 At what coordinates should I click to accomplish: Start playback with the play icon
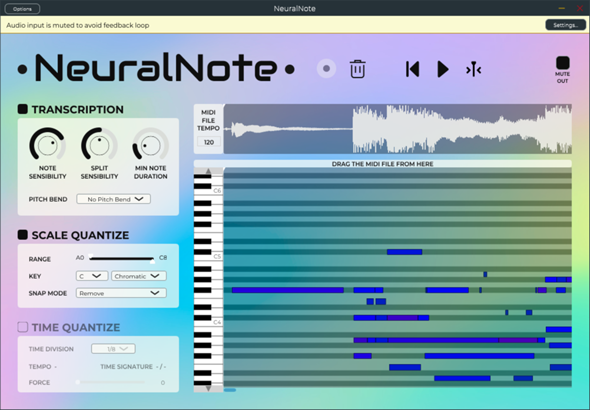pos(443,69)
